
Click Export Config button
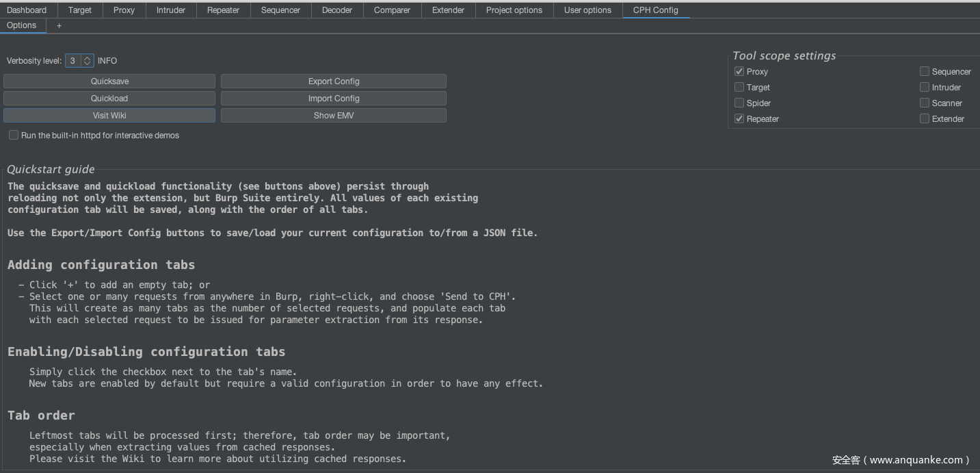click(334, 81)
